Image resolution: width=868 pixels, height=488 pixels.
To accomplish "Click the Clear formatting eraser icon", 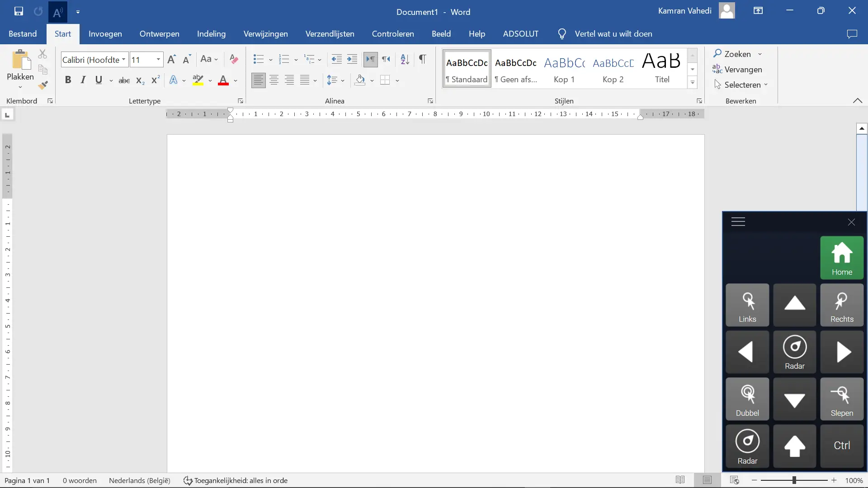I will click(x=234, y=59).
